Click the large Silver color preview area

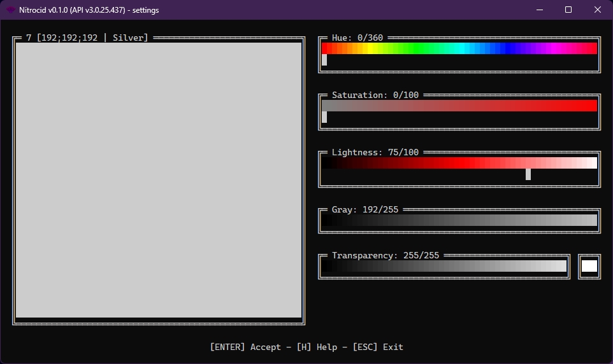click(159, 180)
